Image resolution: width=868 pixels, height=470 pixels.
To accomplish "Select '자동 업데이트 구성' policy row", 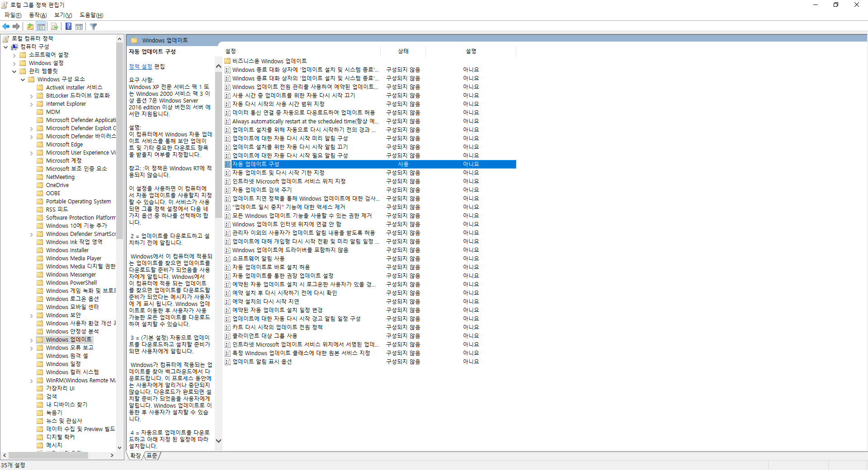I will [x=370, y=164].
